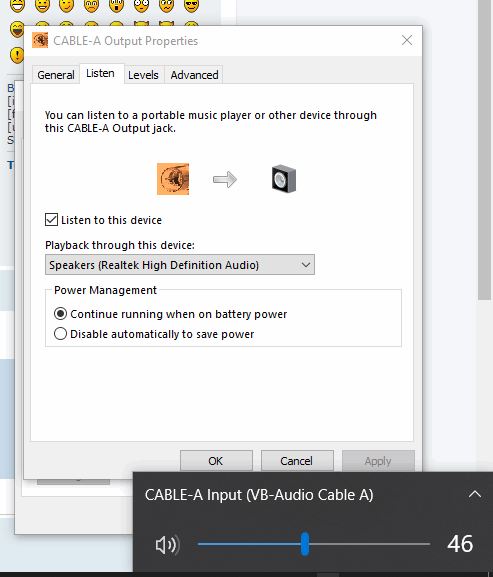The image size is (493, 577).
Task: Click the exclamation mark emoji icon
Action: click(17, 55)
